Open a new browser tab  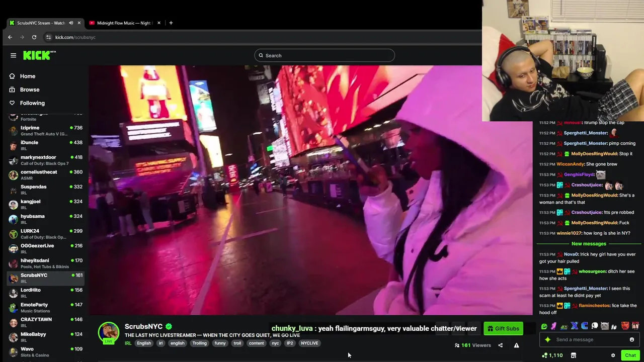pos(171,23)
